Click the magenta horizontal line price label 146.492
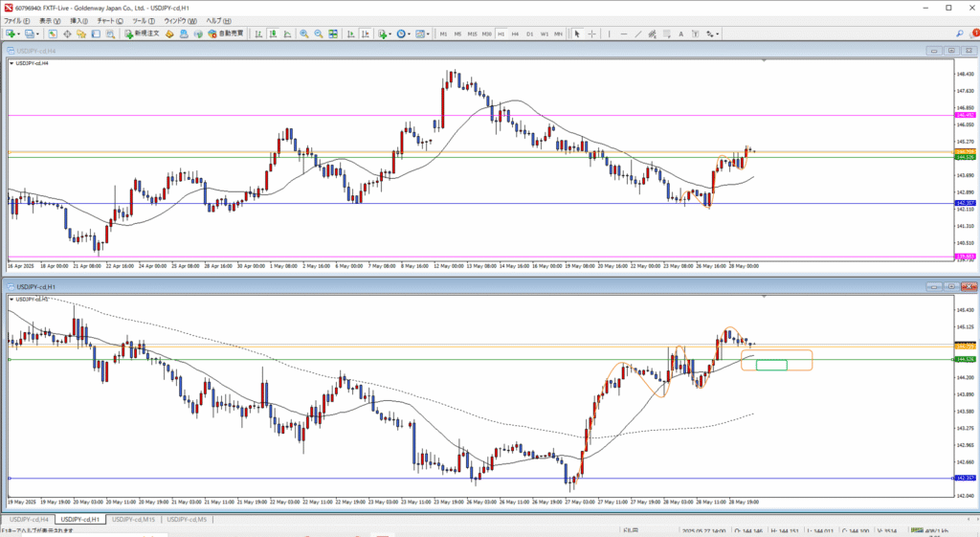Image resolution: width=980 pixels, height=537 pixels. coord(964,116)
